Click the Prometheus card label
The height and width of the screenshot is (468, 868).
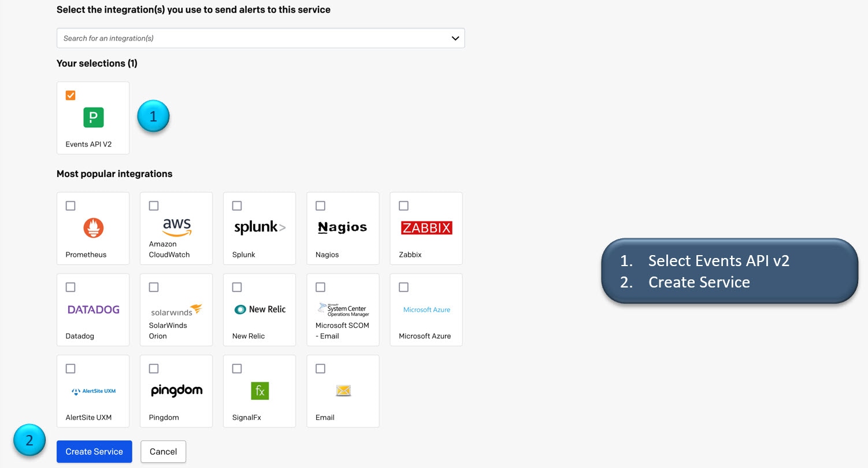(86, 255)
